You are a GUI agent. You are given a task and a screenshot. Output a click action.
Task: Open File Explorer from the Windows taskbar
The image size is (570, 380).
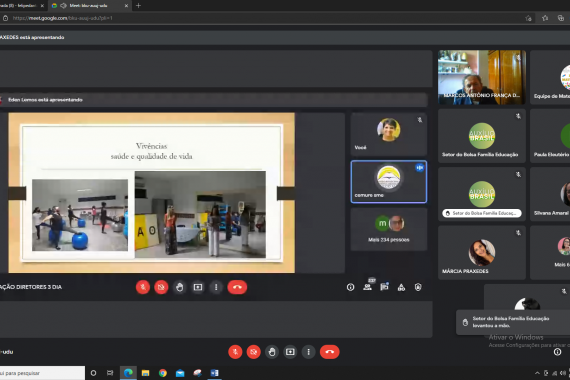click(145, 373)
